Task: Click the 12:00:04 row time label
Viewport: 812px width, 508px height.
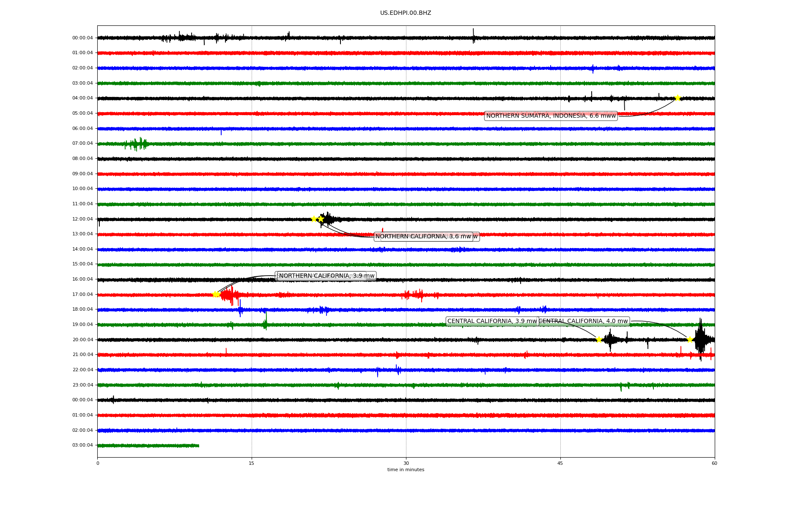Action: click(x=82, y=219)
